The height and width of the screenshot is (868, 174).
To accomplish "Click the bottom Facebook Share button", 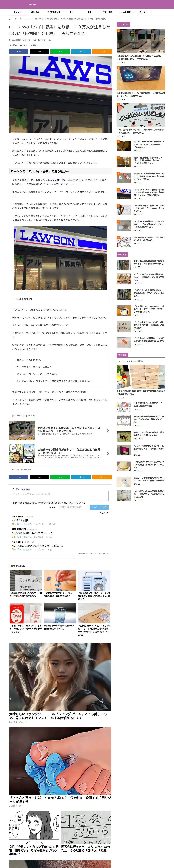I will coord(19,477).
